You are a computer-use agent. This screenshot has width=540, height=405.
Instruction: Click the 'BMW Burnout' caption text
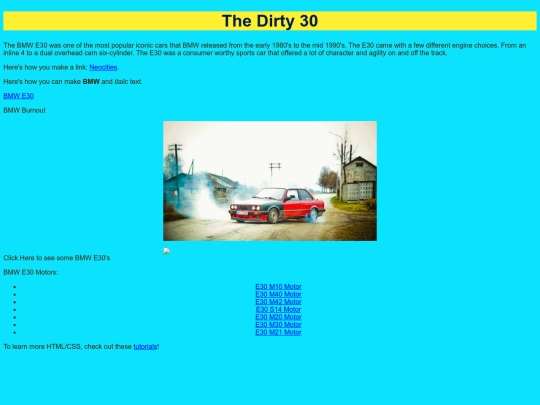(x=24, y=110)
